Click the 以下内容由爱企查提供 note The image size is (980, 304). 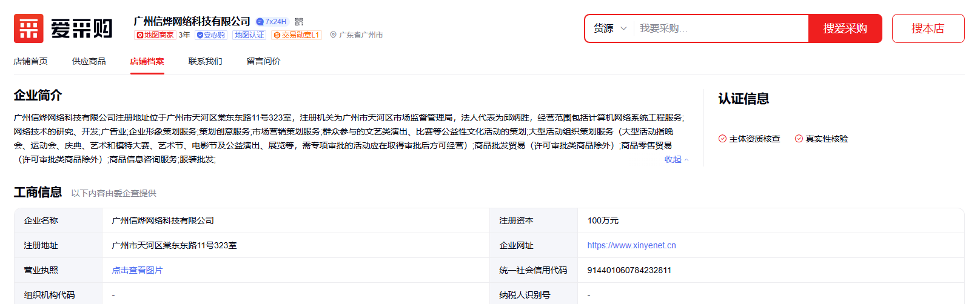113,193
